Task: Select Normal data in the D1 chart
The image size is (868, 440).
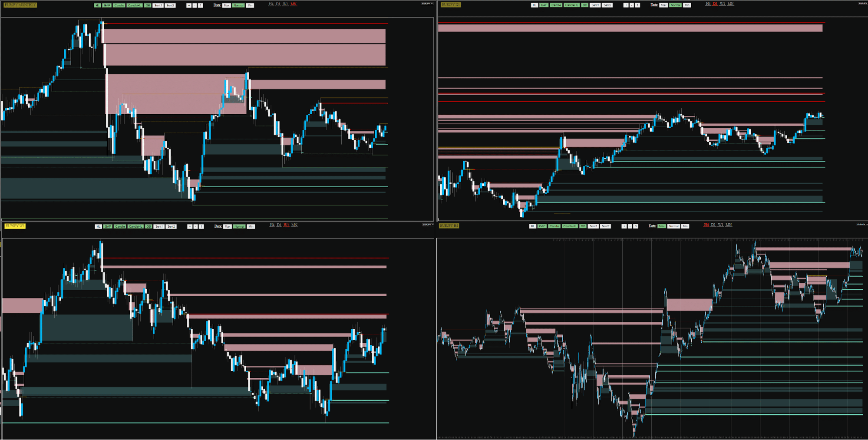Action: (675, 5)
